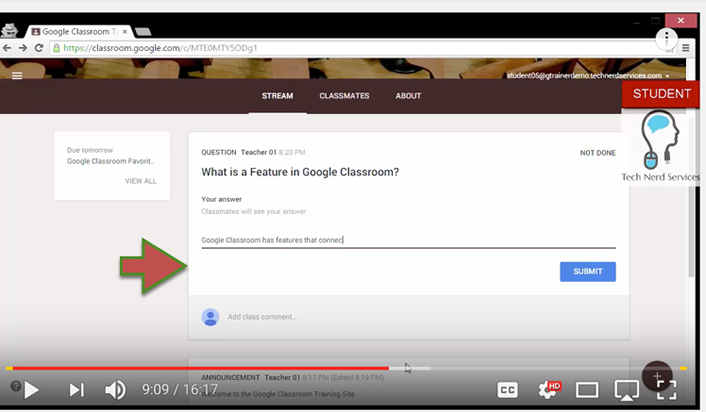Switch to theater mode view
The height and width of the screenshot is (412, 706).
(x=587, y=390)
